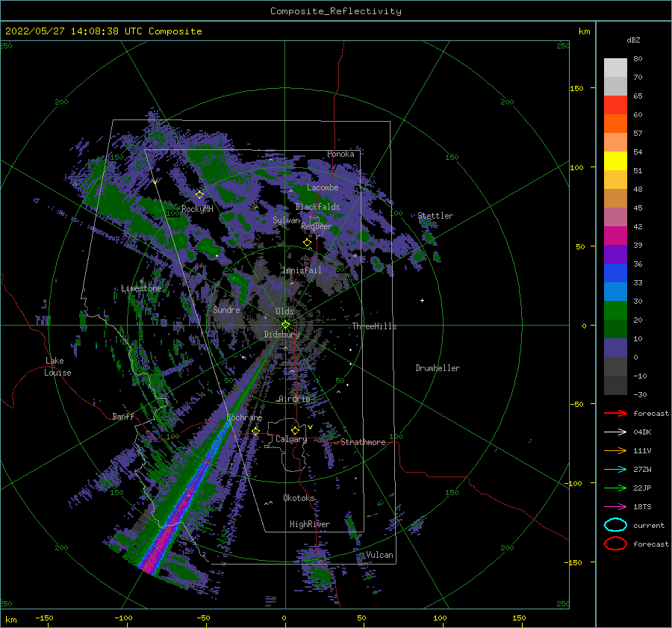The width and height of the screenshot is (672, 628).
Task: Click the yellow diamond marker below RedDeer
Action: [x=307, y=243]
